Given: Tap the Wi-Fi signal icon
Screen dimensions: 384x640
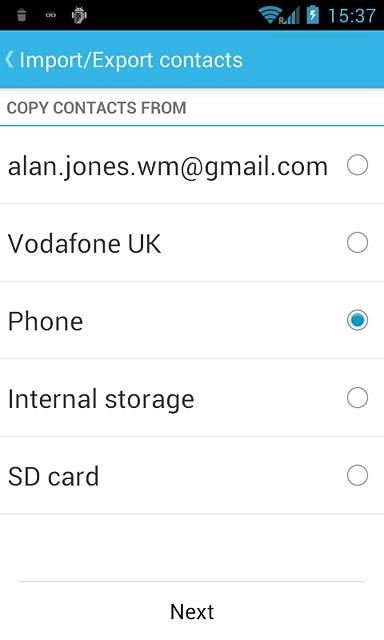Looking at the screenshot, I should tap(270, 15).
